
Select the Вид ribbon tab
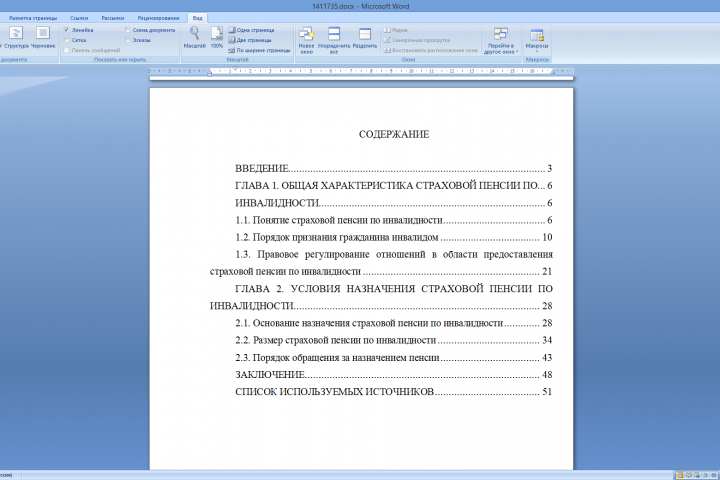pos(197,18)
